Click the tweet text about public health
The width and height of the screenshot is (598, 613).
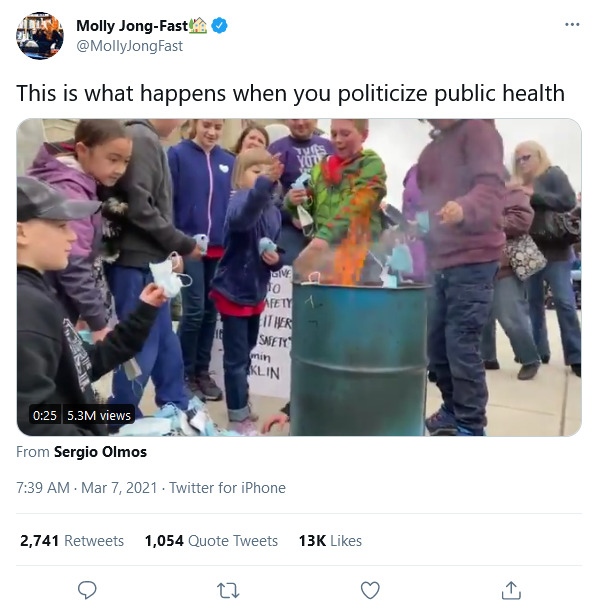tap(290, 93)
